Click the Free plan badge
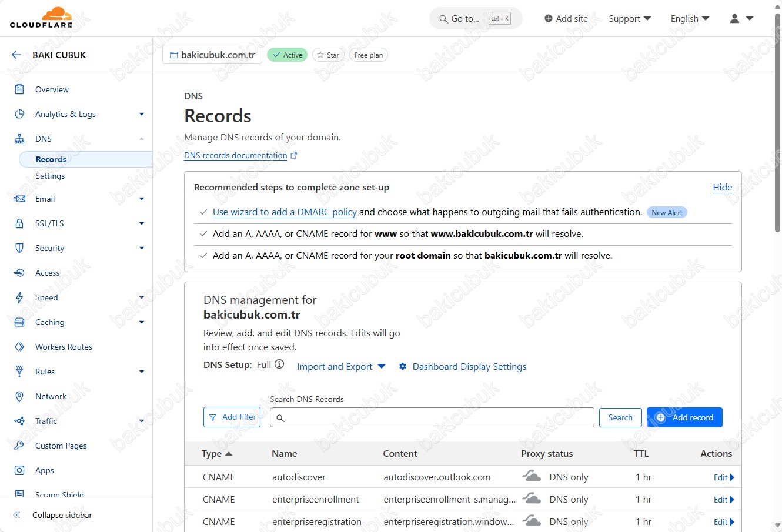The image size is (782, 532). (369, 55)
